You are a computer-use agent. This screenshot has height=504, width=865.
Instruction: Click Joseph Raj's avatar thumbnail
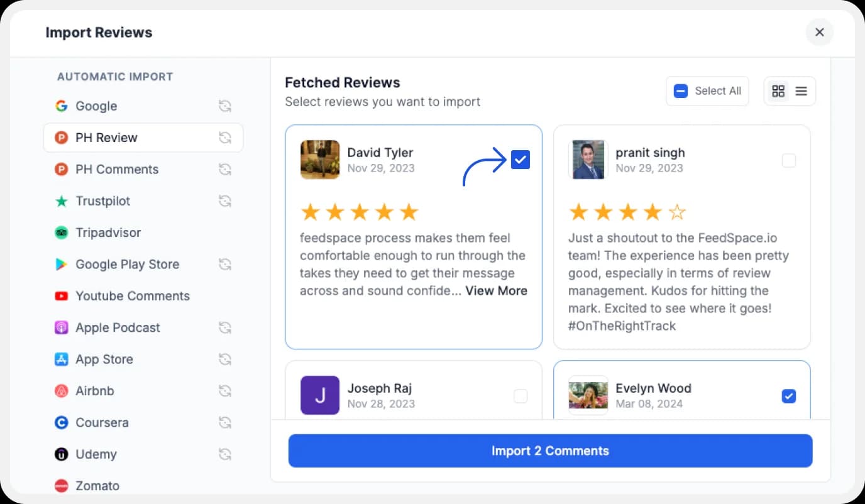tap(319, 396)
